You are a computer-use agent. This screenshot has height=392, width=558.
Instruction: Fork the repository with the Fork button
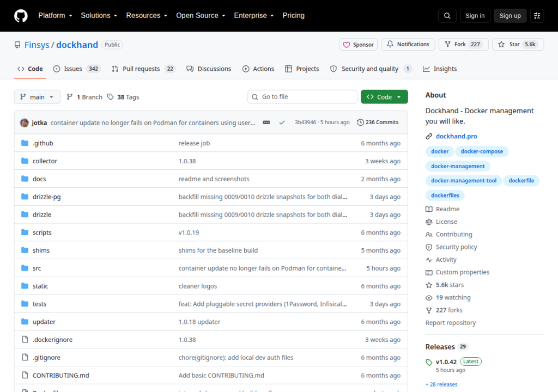point(463,44)
